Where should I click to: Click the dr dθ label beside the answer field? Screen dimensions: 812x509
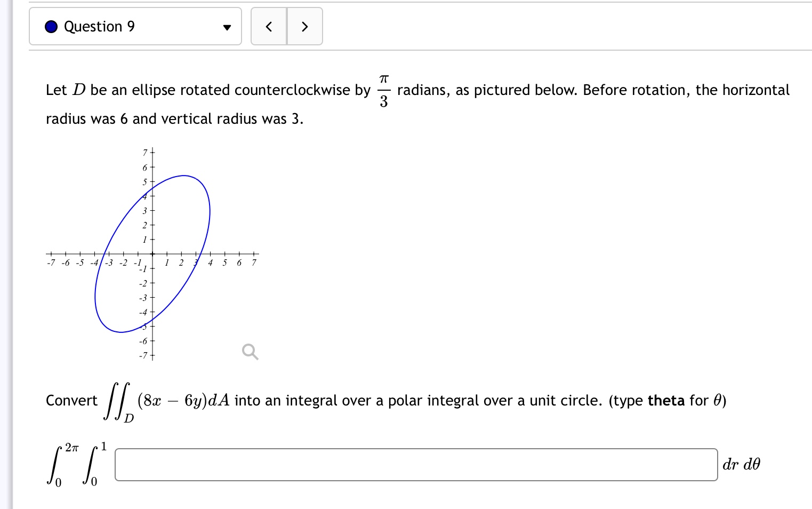point(742,464)
